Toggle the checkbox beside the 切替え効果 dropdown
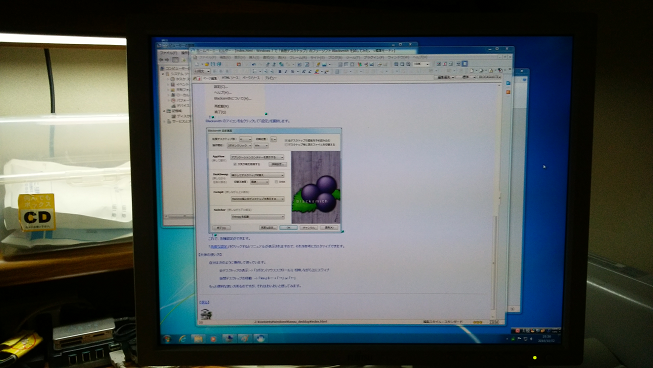 276,182
